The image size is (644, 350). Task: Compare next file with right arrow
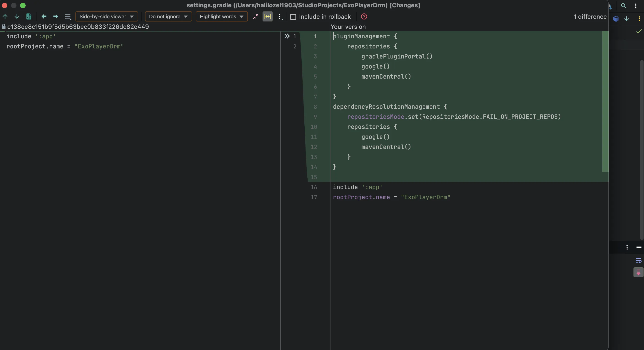[56, 16]
